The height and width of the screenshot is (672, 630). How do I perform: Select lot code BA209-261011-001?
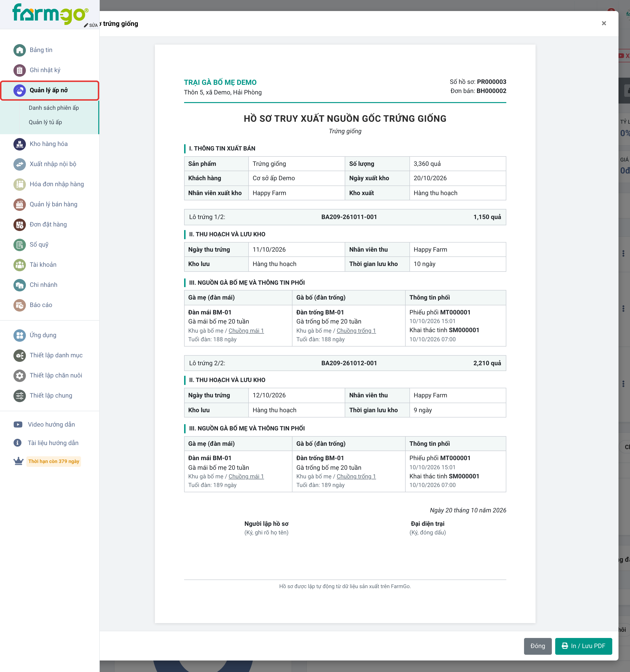349,217
